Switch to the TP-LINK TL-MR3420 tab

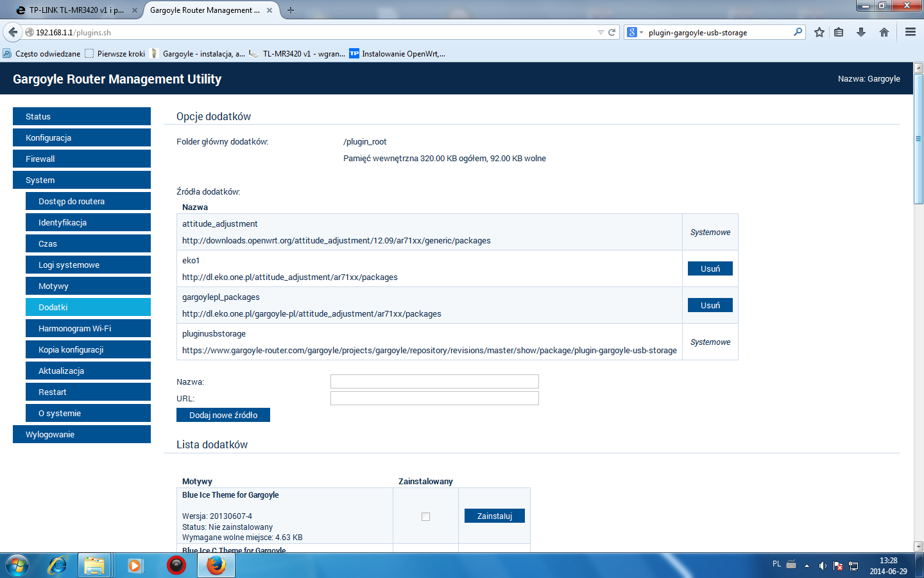pos(76,10)
